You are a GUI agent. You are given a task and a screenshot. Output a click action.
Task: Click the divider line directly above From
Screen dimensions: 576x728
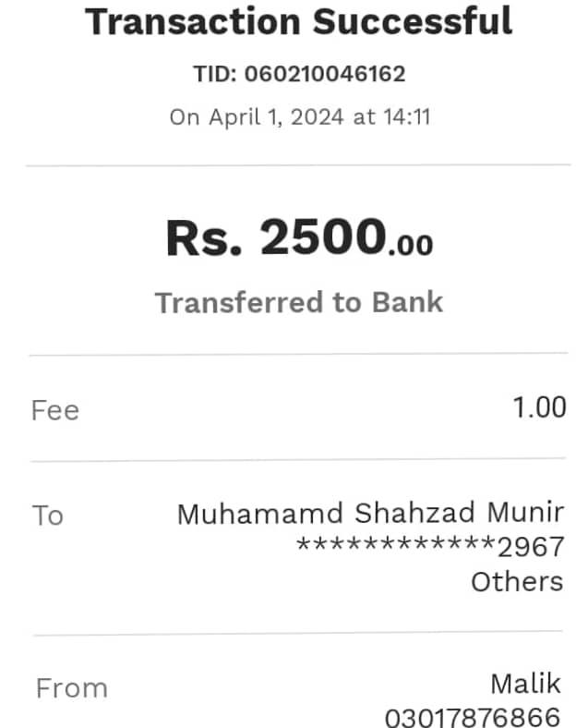point(298,635)
